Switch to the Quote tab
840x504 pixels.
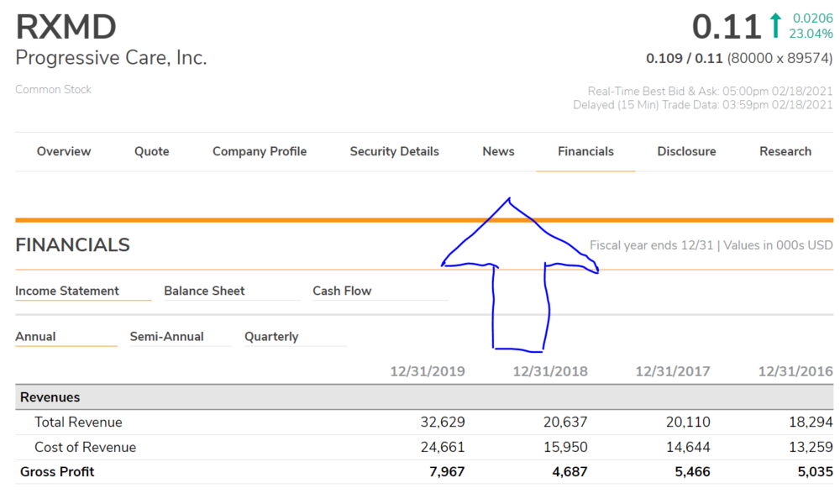pos(152,152)
